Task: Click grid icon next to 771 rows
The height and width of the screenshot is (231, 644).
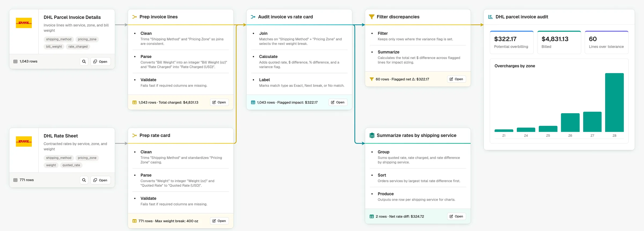Action: (15, 180)
